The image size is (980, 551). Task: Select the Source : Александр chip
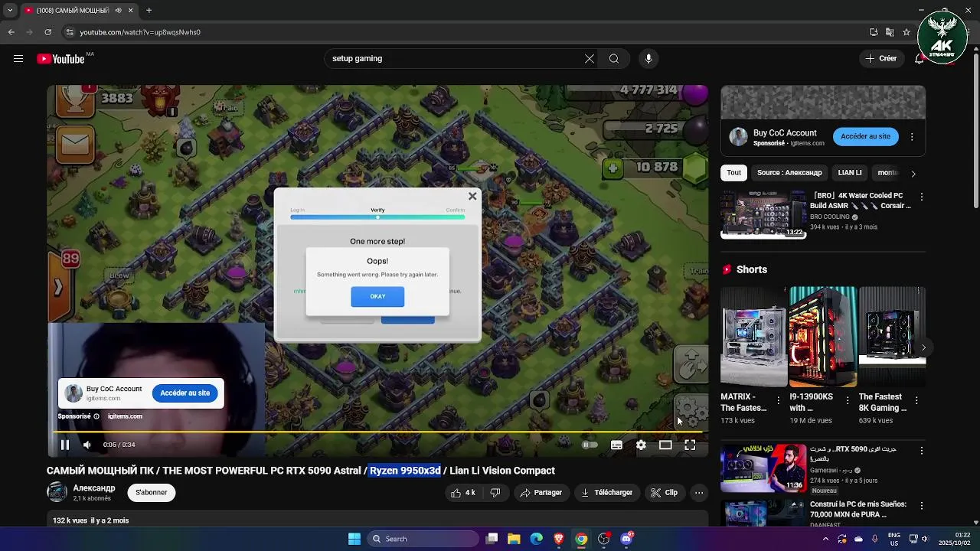(789, 173)
